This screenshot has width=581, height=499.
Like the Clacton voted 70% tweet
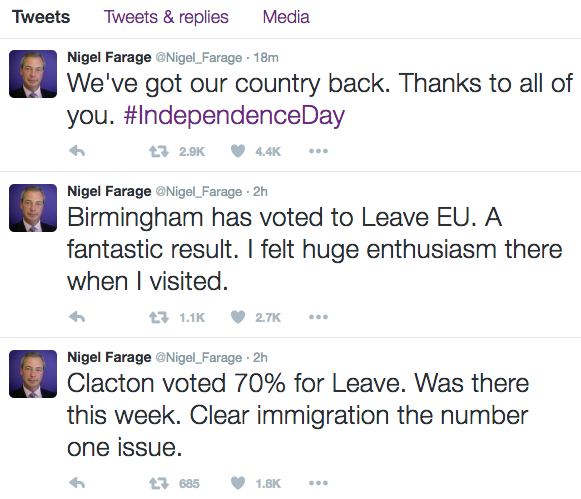pyautogui.click(x=238, y=483)
